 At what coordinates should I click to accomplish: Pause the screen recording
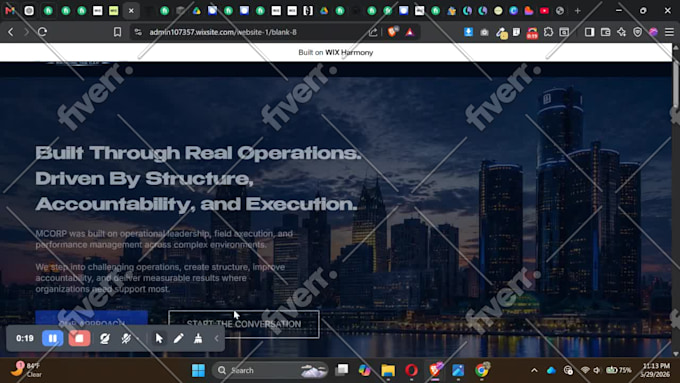click(52, 338)
